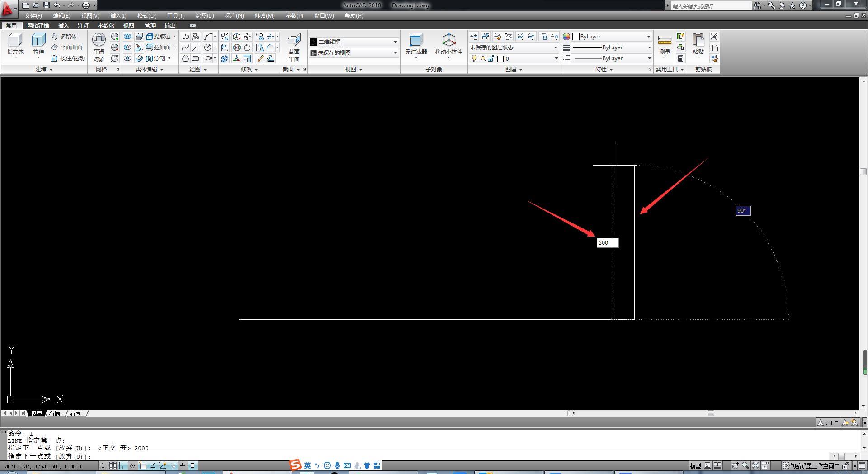Click the Paste (粘贴) clipboard icon
The height and width of the screenshot is (474, 868).
(x=698, y=44)
